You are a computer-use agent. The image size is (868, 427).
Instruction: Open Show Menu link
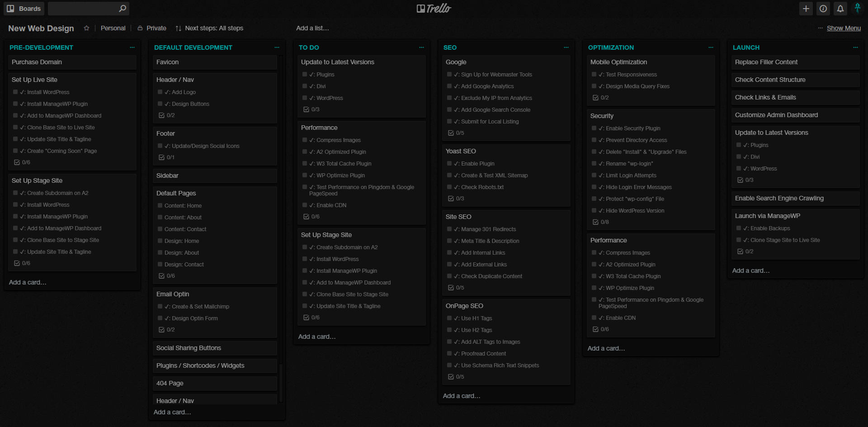(844, 28)
